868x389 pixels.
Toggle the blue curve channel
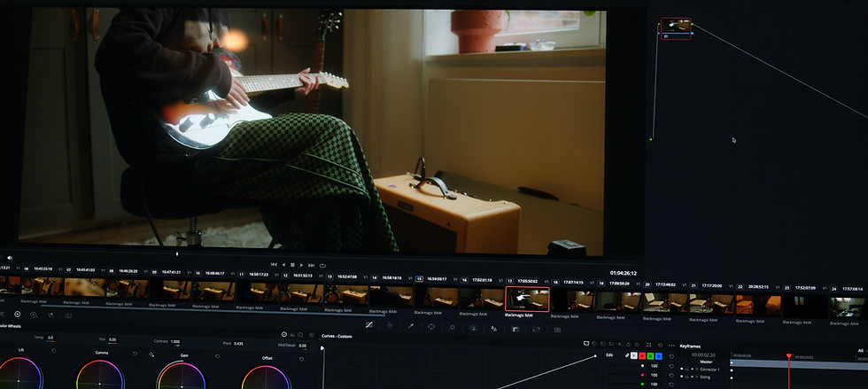tap(659, 355)
